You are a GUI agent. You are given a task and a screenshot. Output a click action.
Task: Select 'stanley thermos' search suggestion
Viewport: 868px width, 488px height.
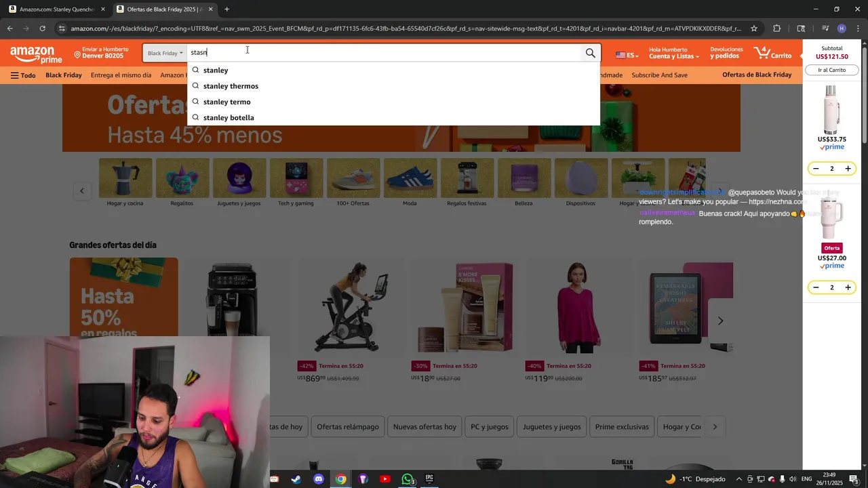tap(393, 86)
